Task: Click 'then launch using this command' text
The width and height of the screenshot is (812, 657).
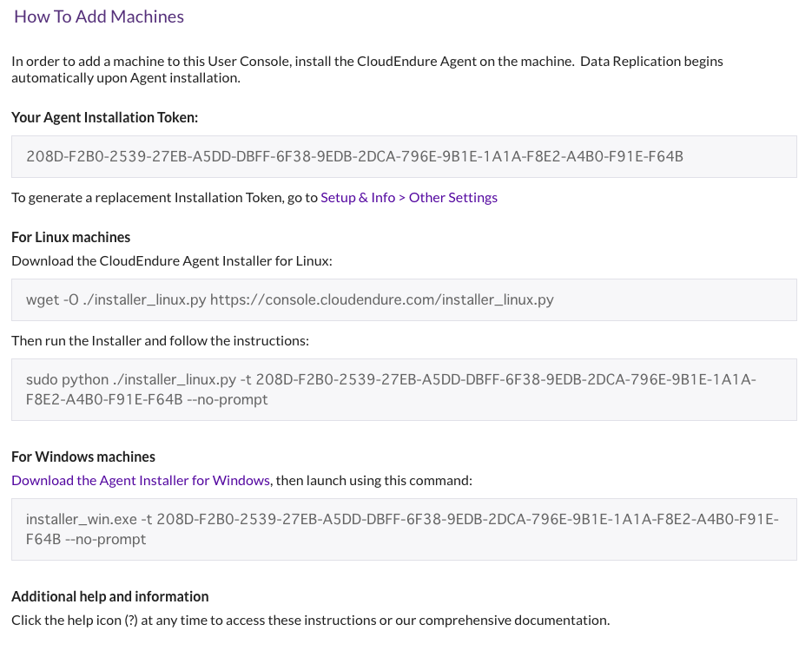Action: coord(374,481)
